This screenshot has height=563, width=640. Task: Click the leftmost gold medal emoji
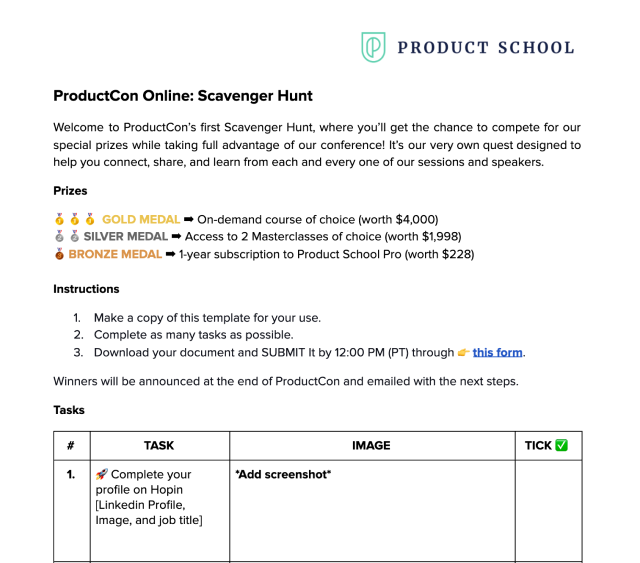[x=60, y=219]
